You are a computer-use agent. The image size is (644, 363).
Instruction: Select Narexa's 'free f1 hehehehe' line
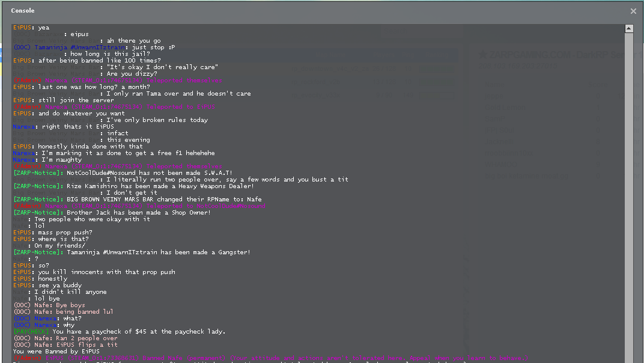coord(114,153)
